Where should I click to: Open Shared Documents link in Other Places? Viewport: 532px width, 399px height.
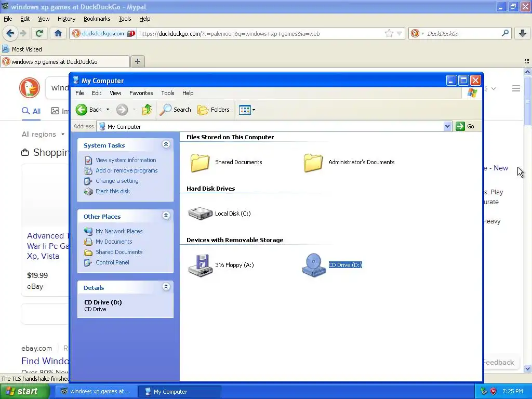click(x=119, y=252)
